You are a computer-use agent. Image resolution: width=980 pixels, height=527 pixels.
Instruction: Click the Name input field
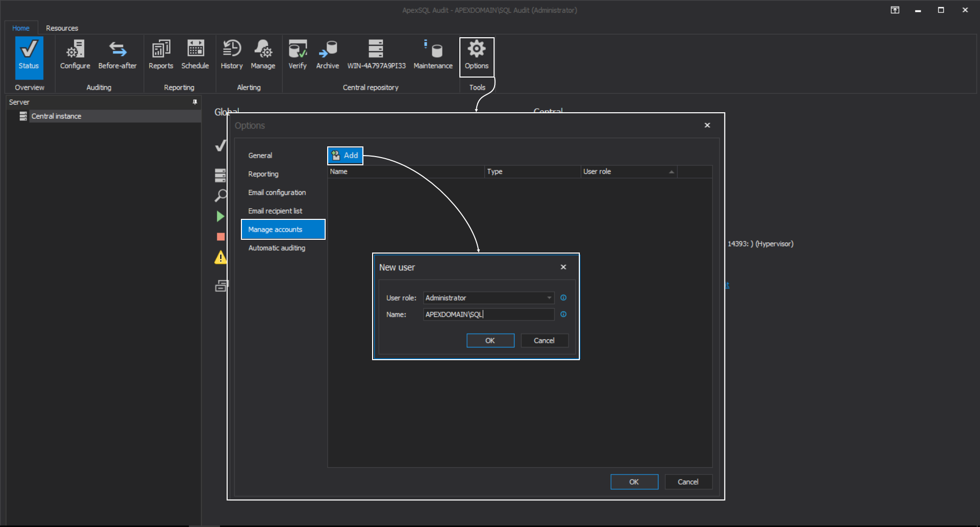[x=488, y=315]
